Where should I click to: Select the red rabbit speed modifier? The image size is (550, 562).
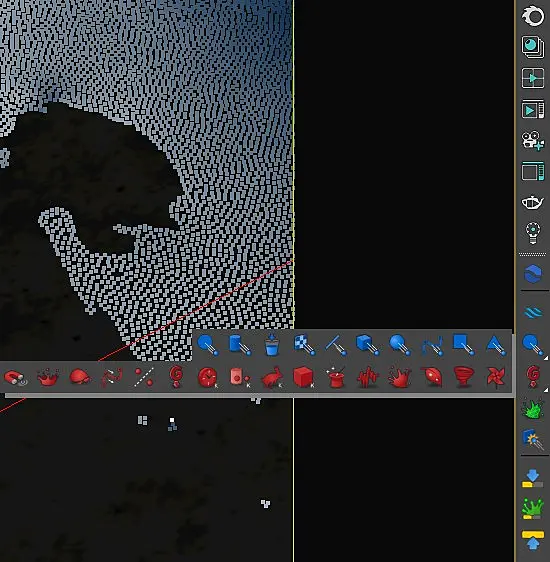pos(272,378)
